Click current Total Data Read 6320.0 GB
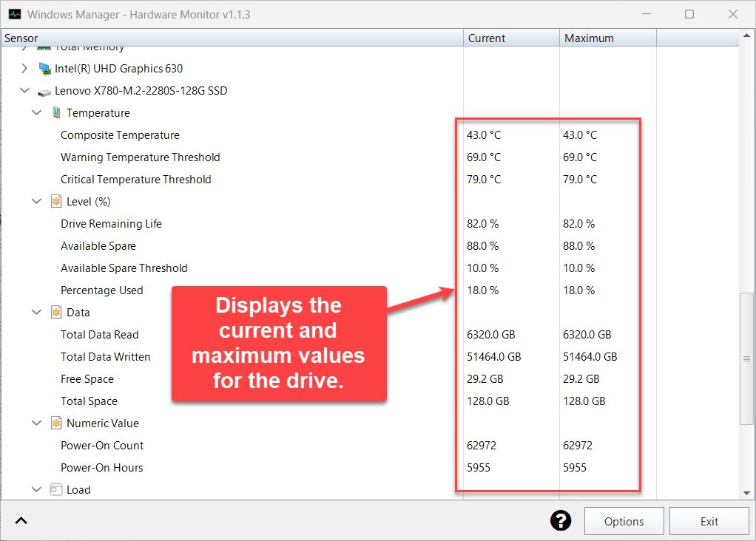Image resolution: width=756 pixels, height=541 pixels. coord(491,334)
